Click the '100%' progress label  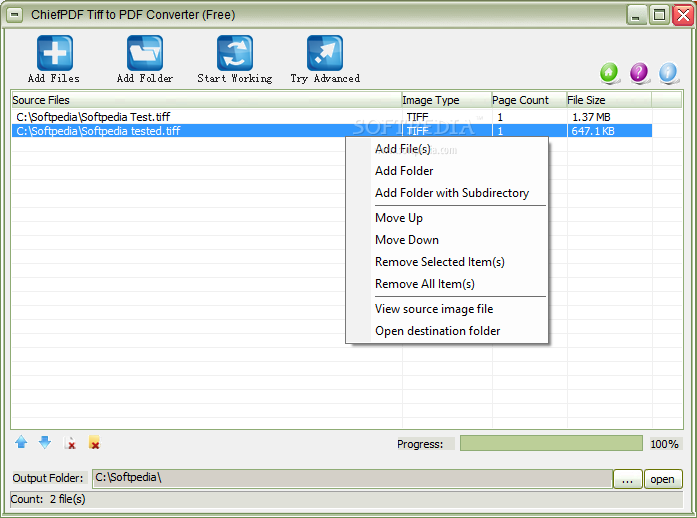click(x=664, y=444)
